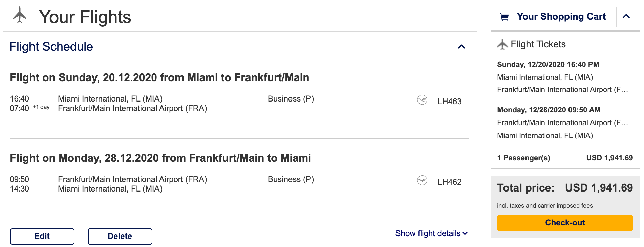Open the Your Shopping Cart heading
The width and height of the screenshot is (644, 247).
coord(561,17)
